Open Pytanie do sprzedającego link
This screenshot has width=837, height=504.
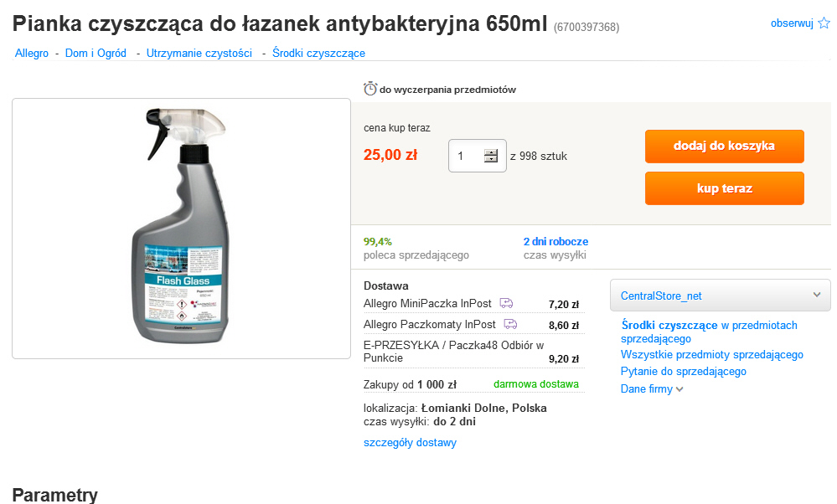(x=684, y=371)
